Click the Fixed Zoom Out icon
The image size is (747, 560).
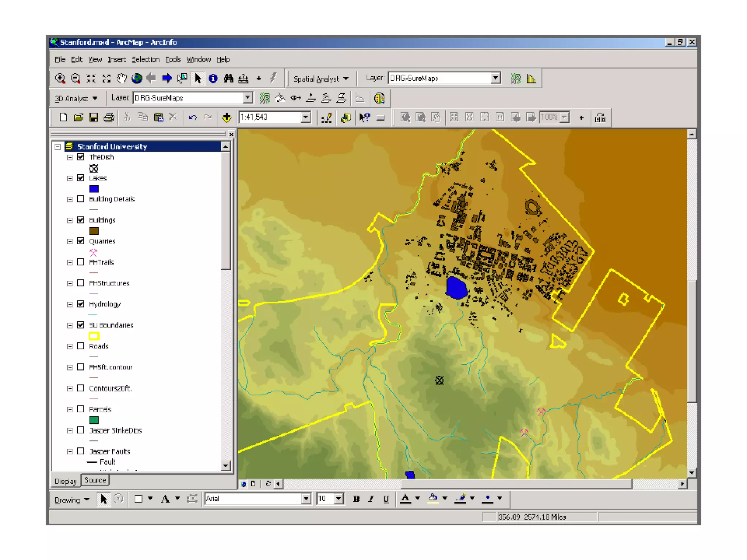106,78
